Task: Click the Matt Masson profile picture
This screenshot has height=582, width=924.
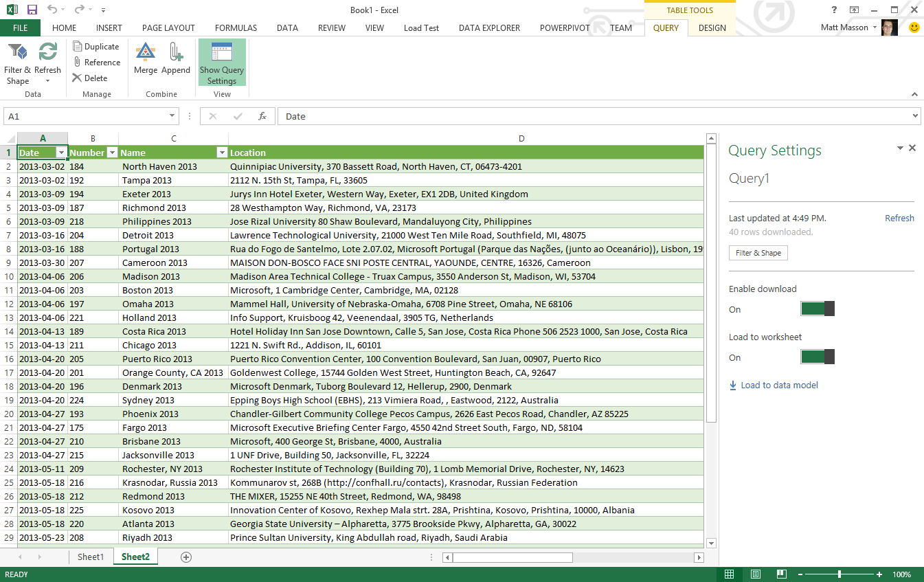Action: [x=890, y=27]
